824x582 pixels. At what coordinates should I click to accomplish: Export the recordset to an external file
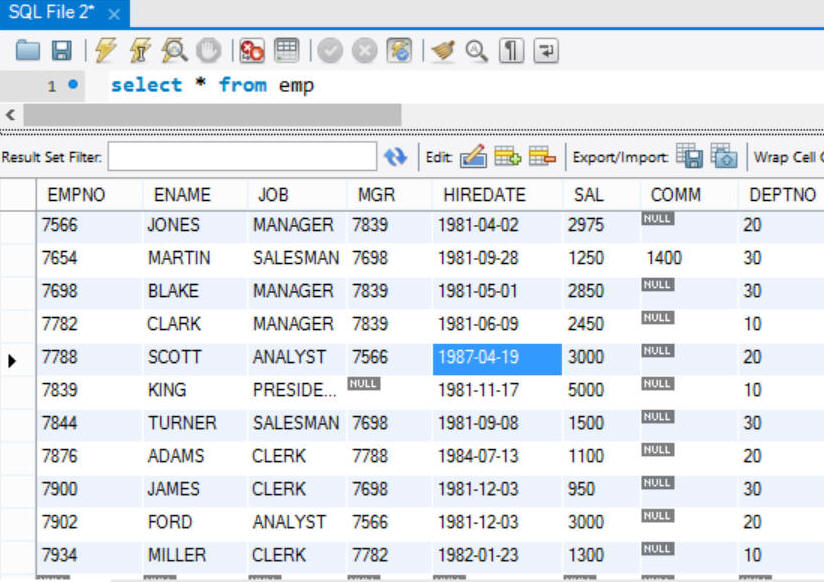[689, 156]
